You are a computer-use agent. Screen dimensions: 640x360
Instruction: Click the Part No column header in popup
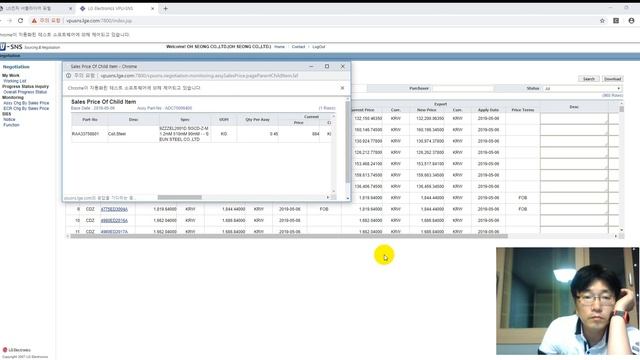point(89,120)
